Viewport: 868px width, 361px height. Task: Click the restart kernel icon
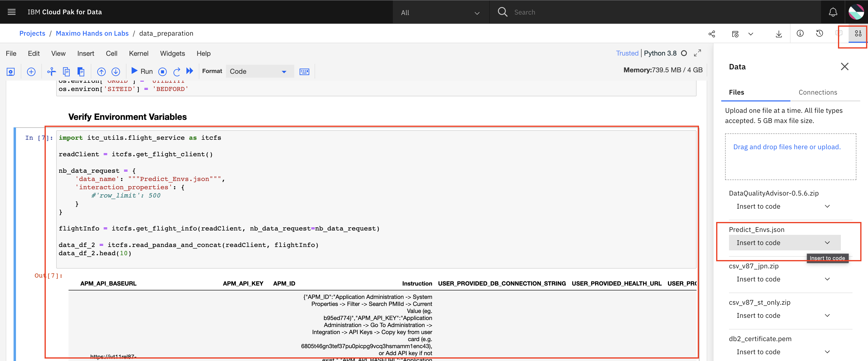177,71
